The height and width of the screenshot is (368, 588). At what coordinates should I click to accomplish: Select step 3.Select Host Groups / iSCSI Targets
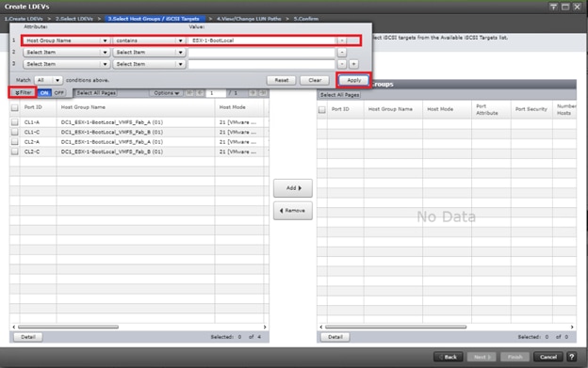coord(154,19)
